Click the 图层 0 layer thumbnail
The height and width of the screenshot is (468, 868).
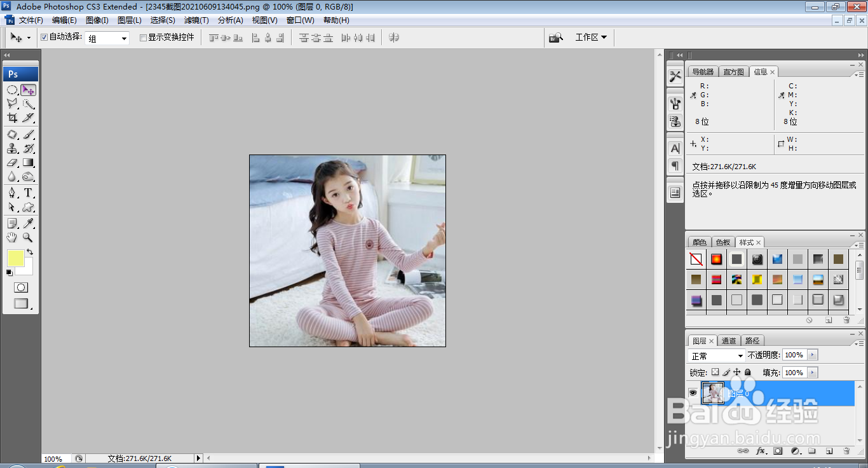pyautogui.click(x=712, y=393)
